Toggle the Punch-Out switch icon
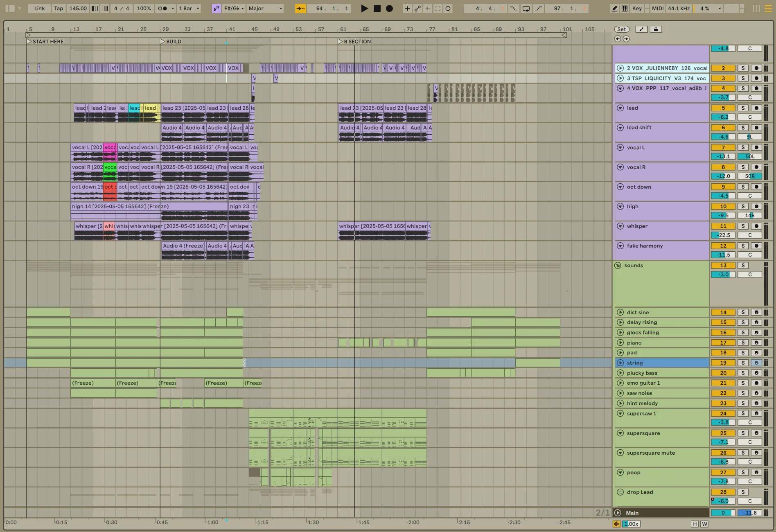The width and height of the screenshot is (776, 532). point(539,8)
